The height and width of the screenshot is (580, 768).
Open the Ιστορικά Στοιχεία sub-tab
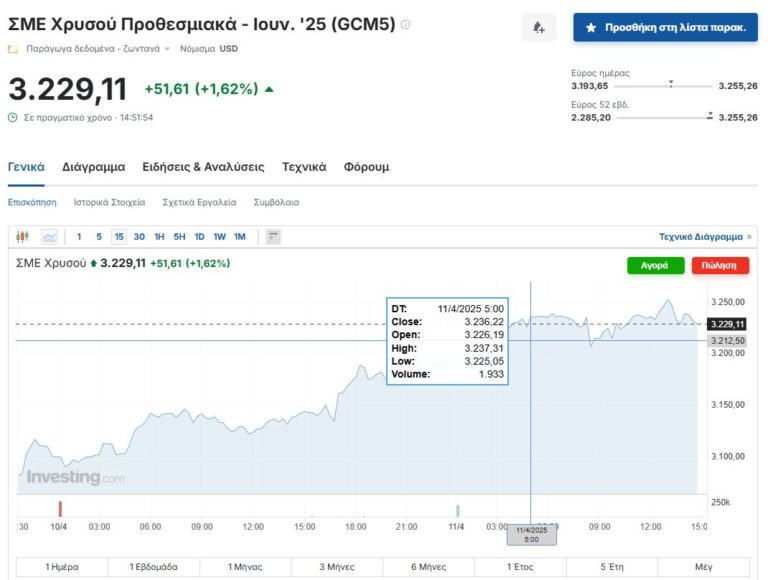pyautogui.click(x=109, y=202)
